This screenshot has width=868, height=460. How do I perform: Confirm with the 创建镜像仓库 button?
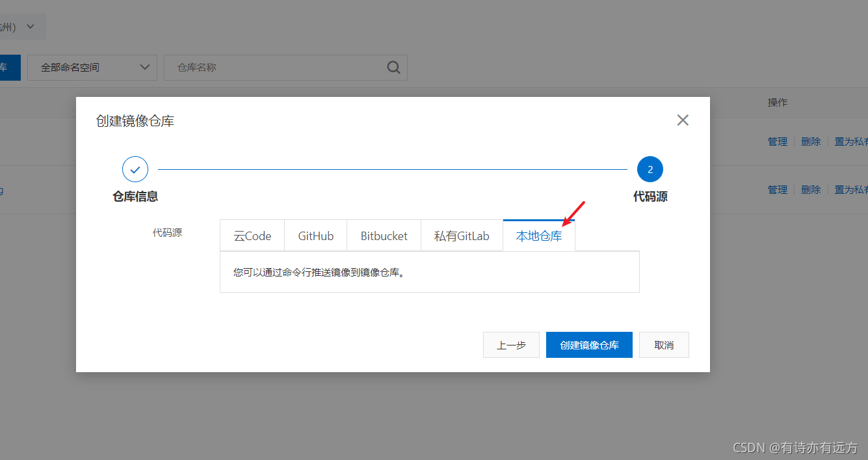(589, 345)
